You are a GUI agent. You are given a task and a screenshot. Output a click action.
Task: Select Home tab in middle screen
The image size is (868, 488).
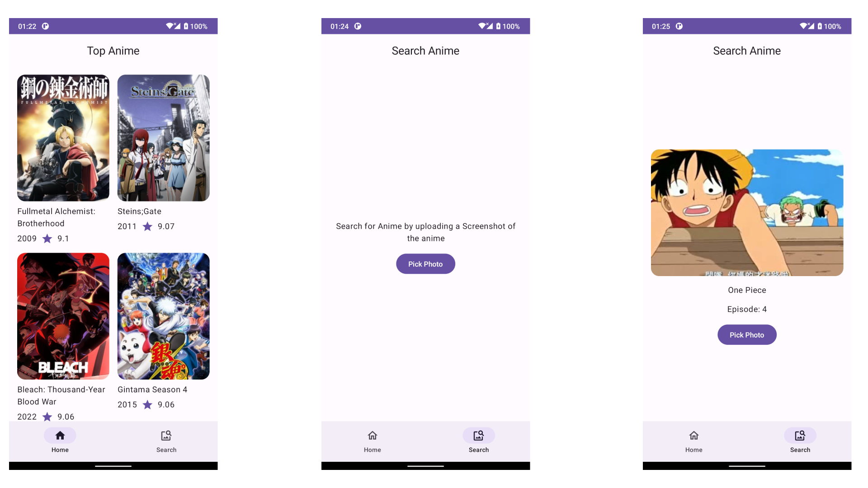373,441
